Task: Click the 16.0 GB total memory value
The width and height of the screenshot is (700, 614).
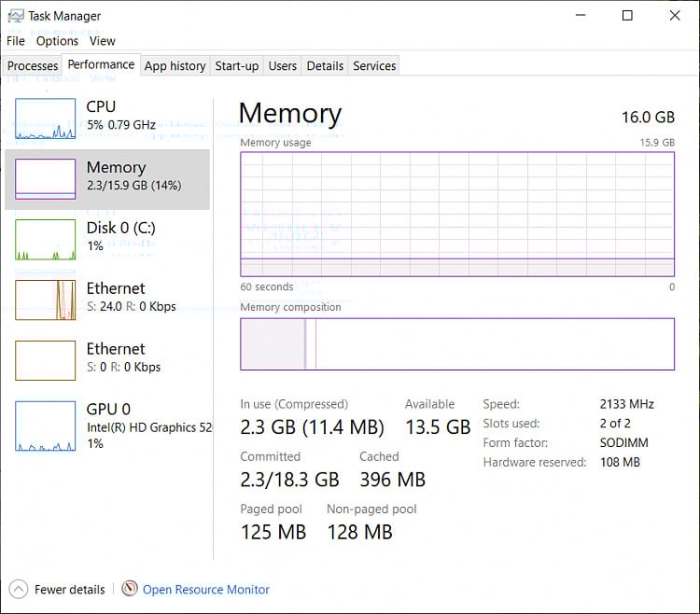Action: [648, 118]
